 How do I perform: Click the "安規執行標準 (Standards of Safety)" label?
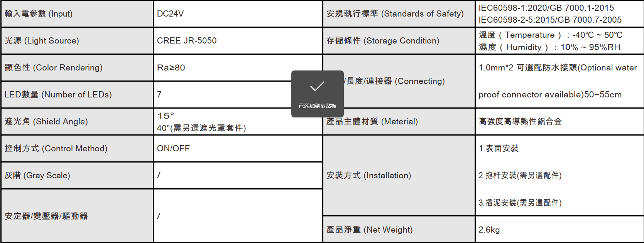point(395,14)
